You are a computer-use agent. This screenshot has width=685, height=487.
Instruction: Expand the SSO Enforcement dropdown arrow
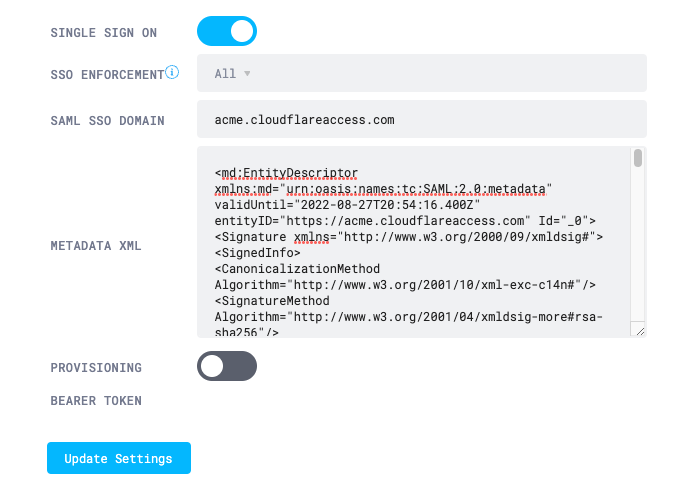(247, 73)
